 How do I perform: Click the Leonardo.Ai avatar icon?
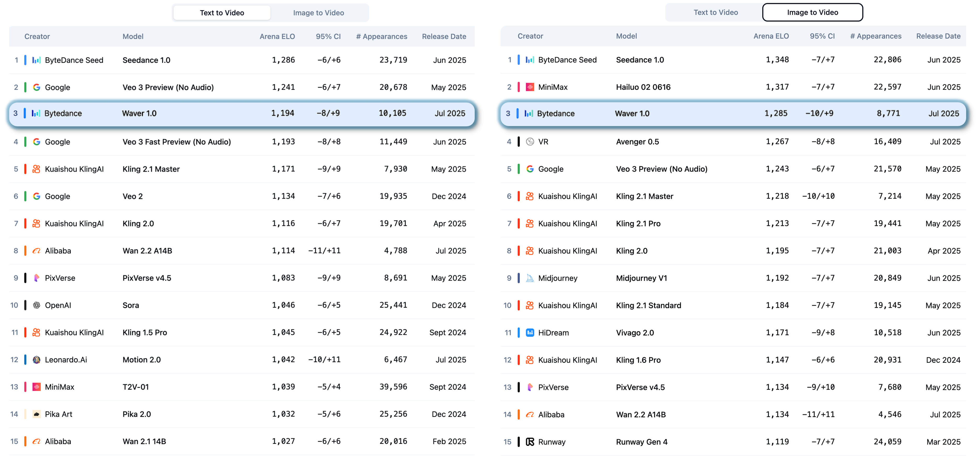(x=37, y=359)
